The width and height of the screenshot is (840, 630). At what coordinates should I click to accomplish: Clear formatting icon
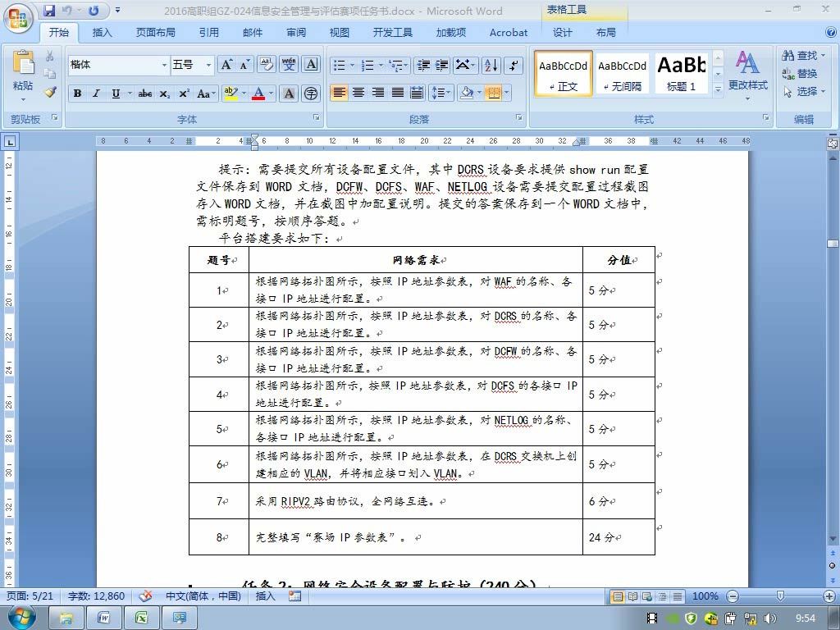pyautogui.click(x=267, y=65)
